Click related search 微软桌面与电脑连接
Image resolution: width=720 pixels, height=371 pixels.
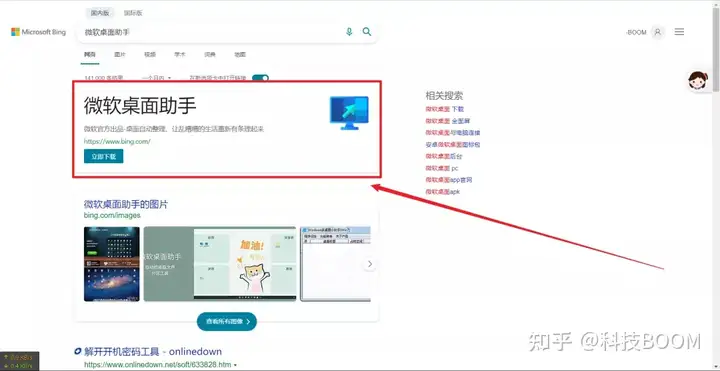tap(453, 133)
